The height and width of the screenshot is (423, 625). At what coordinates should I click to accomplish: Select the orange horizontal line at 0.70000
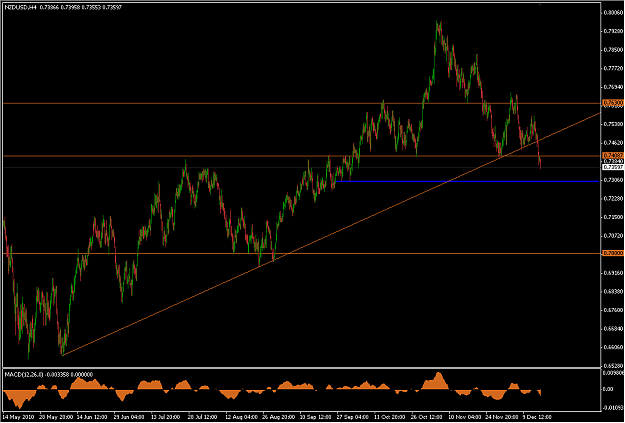[301, 253]
